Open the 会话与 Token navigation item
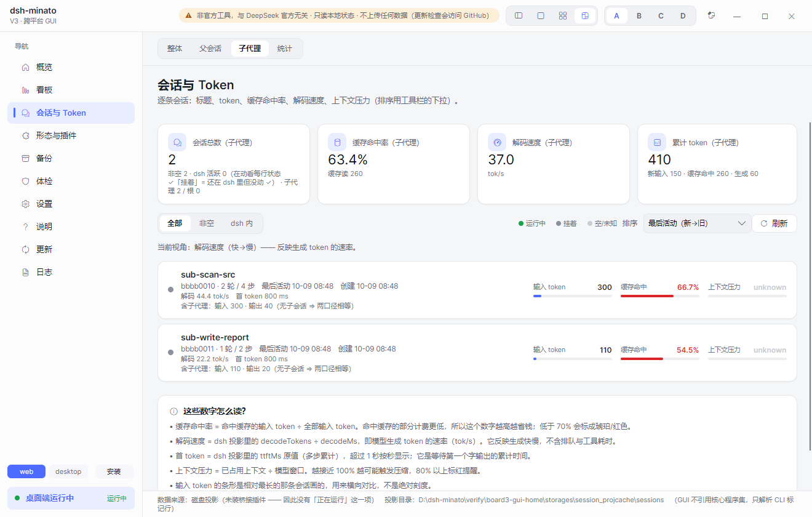Screen dimensions: 812x517 (x=71, y=113)
